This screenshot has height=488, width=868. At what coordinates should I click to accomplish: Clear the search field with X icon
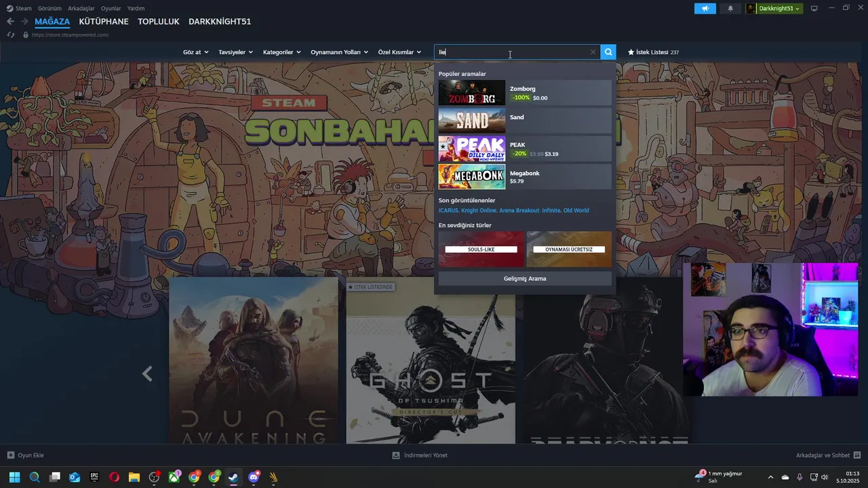click(x=593, y=52)
